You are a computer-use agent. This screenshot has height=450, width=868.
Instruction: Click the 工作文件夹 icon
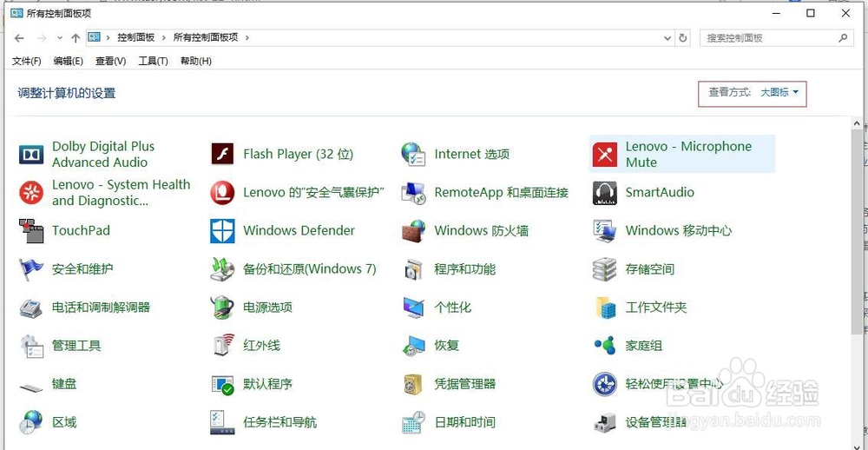point(604,308)
